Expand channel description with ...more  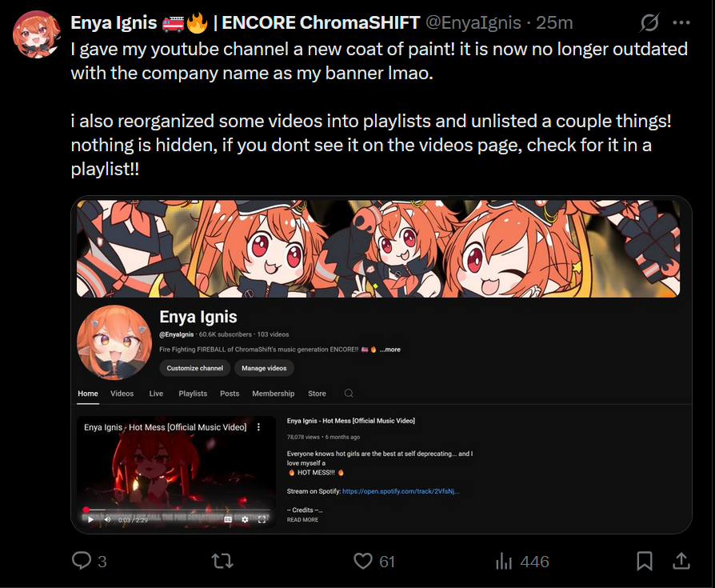(389, 350)
